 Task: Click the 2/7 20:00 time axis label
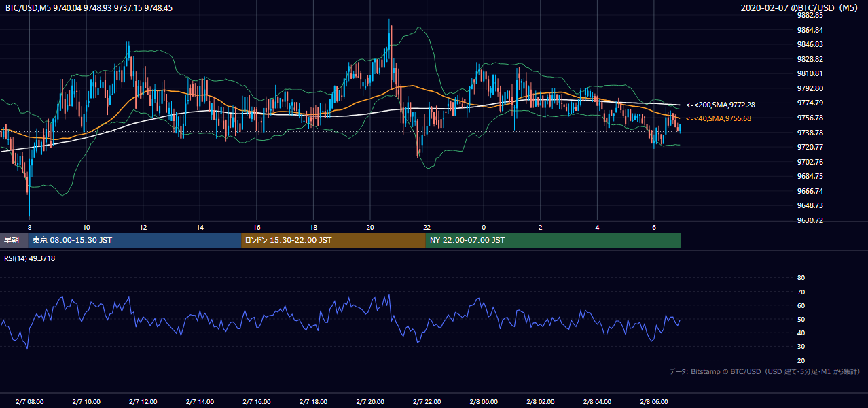pos(370,402)
